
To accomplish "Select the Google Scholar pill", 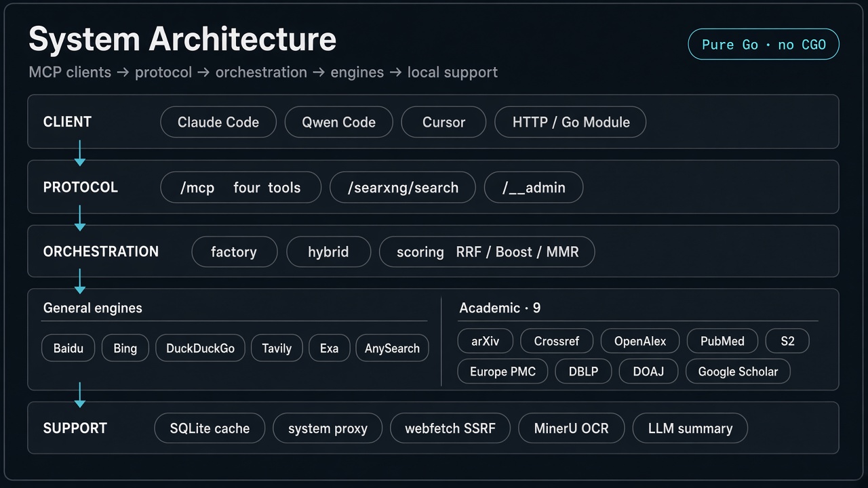I will [738, 371].
